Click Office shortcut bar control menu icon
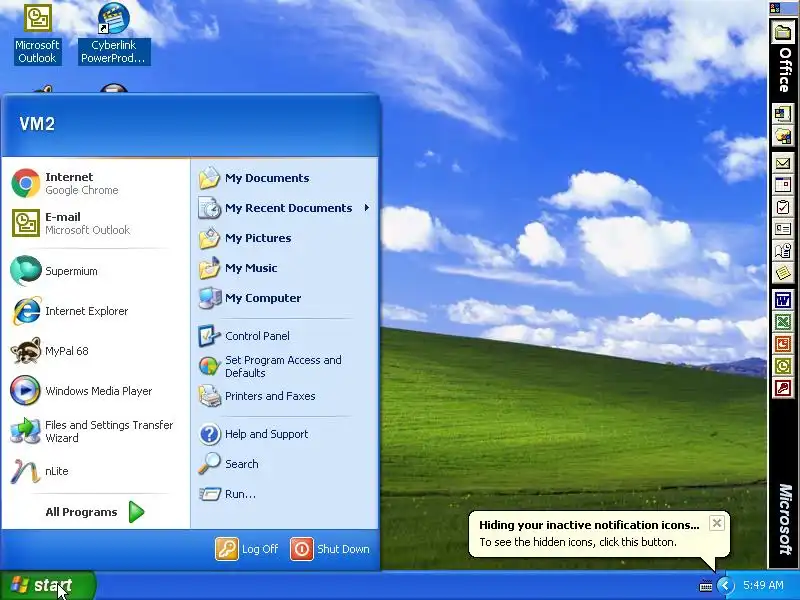This screenshot has height=600, width=800. point(775,8)
